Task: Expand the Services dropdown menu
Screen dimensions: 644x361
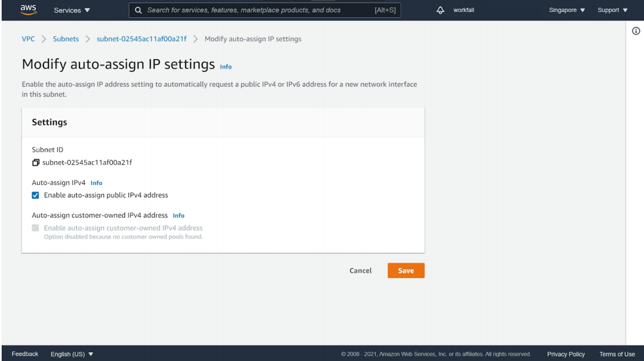Action: pyautogui.click(x=72, y=10)
